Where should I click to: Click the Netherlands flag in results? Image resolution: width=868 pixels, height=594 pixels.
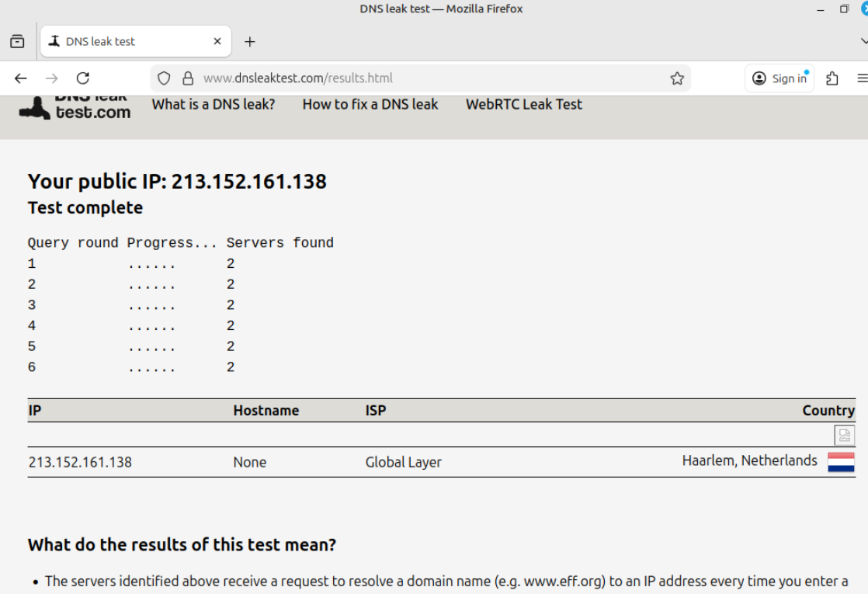pyautogui.click(x=841, y=462)
